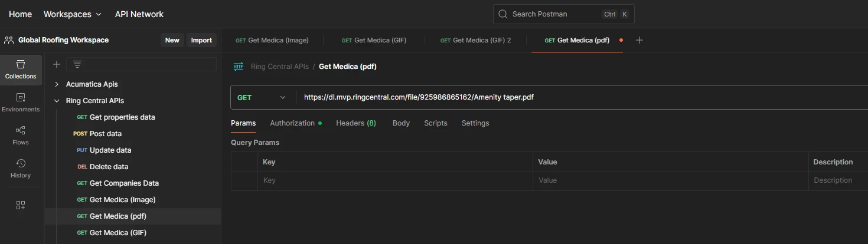Click the request URL input field

(x=582, y=97)
